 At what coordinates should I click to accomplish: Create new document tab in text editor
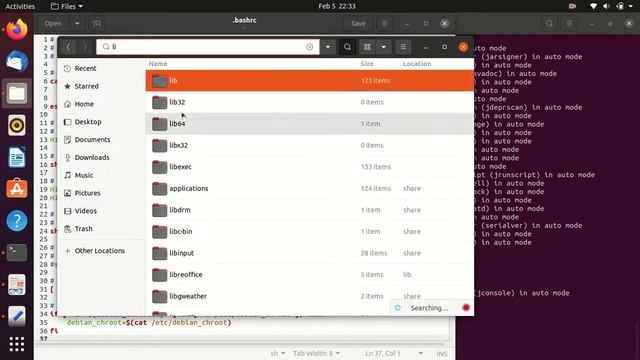tap(97, 24)
